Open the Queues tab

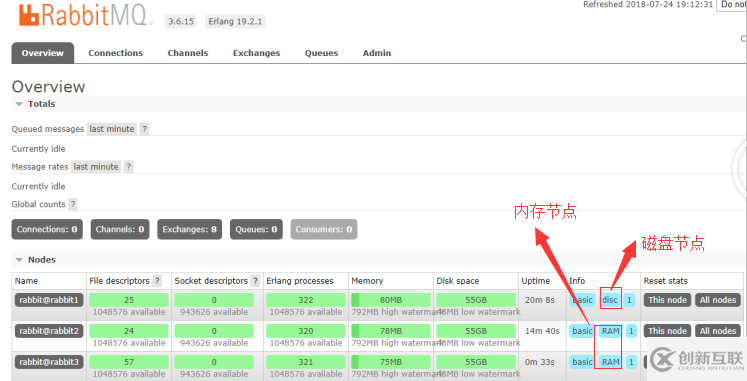click(322, 53)
